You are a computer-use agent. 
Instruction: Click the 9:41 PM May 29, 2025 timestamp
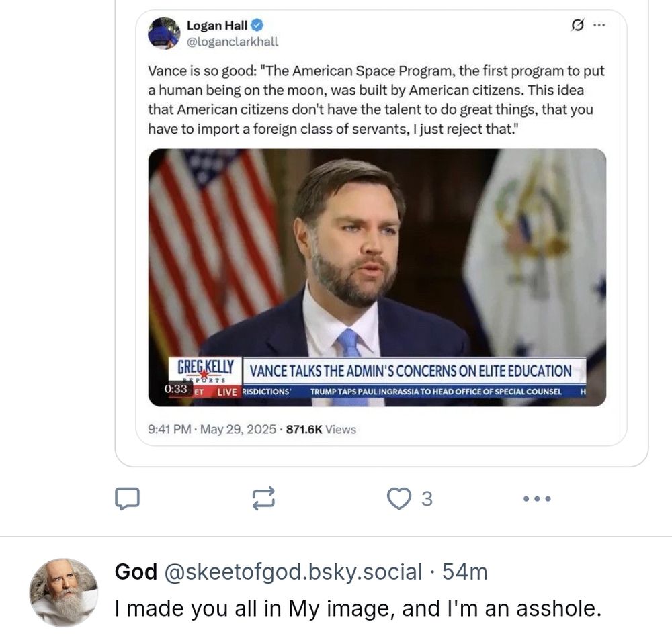click(212, 429)
